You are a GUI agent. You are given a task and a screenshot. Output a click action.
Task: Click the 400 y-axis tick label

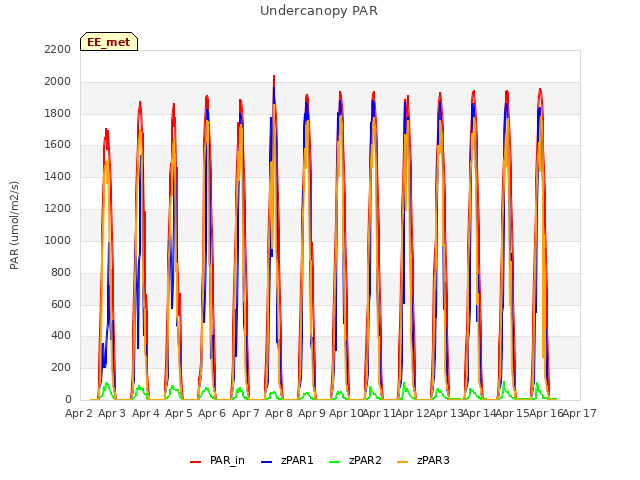61,336
